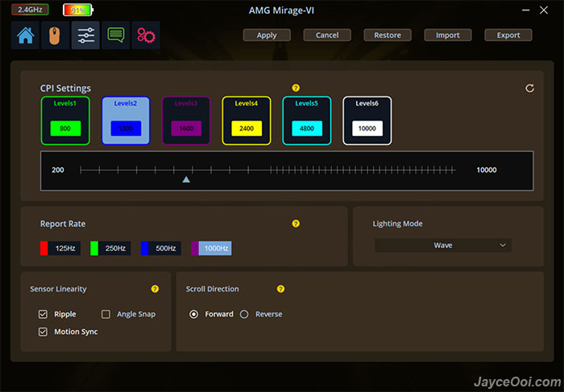Select the Levels2 CPI card
The height and width of the screenshot is (392, 564).
[126, 121]
